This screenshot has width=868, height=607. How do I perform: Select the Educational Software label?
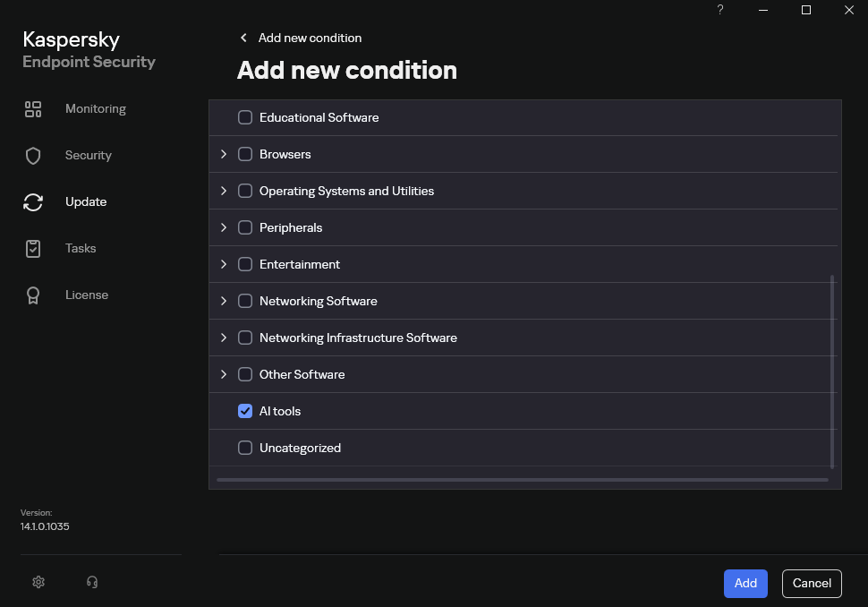coord(319,117)
